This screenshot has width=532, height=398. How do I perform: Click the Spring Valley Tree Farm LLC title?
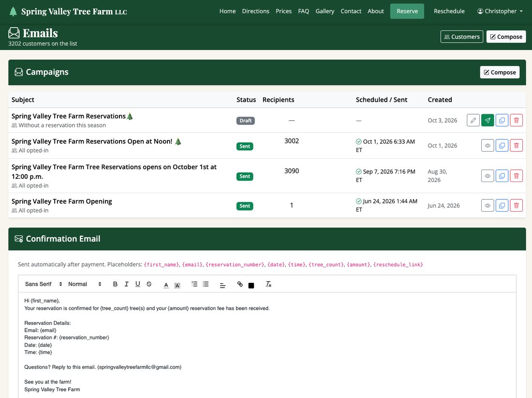click(74, 12)
